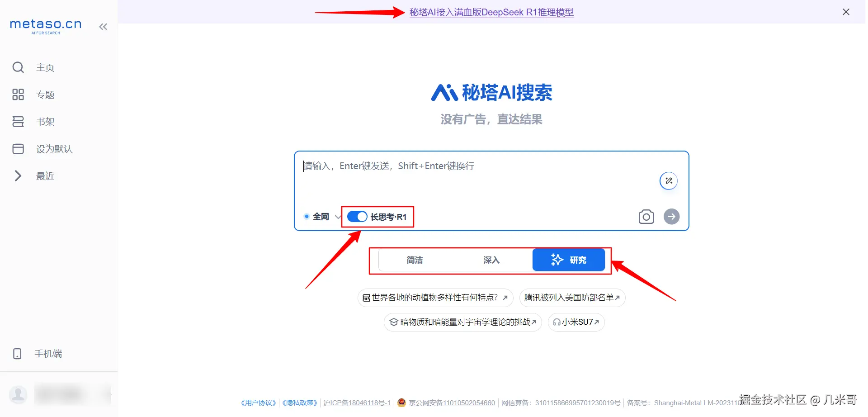Expand the 最近 section chevron
Screen dimensions: 868x417
(x=18, y=176)
